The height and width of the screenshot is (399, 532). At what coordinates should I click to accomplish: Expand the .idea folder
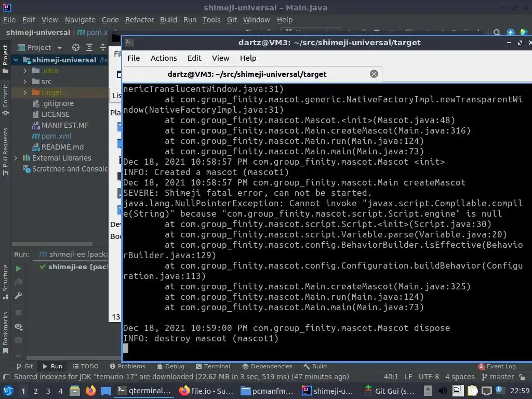pos(25,71)
